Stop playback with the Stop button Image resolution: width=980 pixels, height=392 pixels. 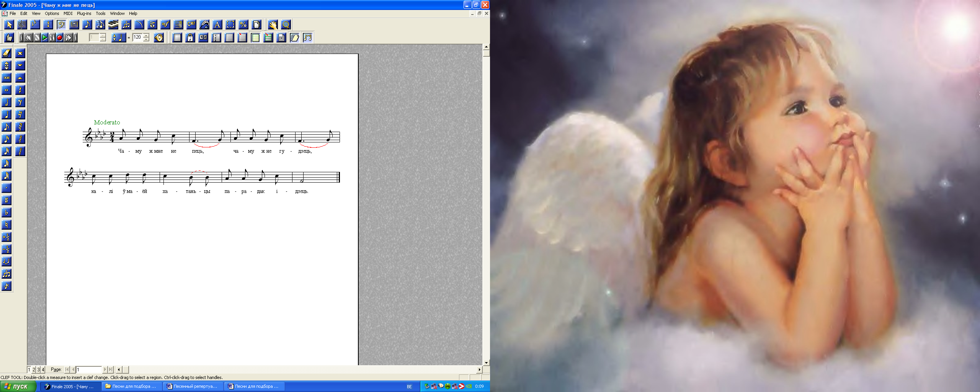click(x=37, y=38)
